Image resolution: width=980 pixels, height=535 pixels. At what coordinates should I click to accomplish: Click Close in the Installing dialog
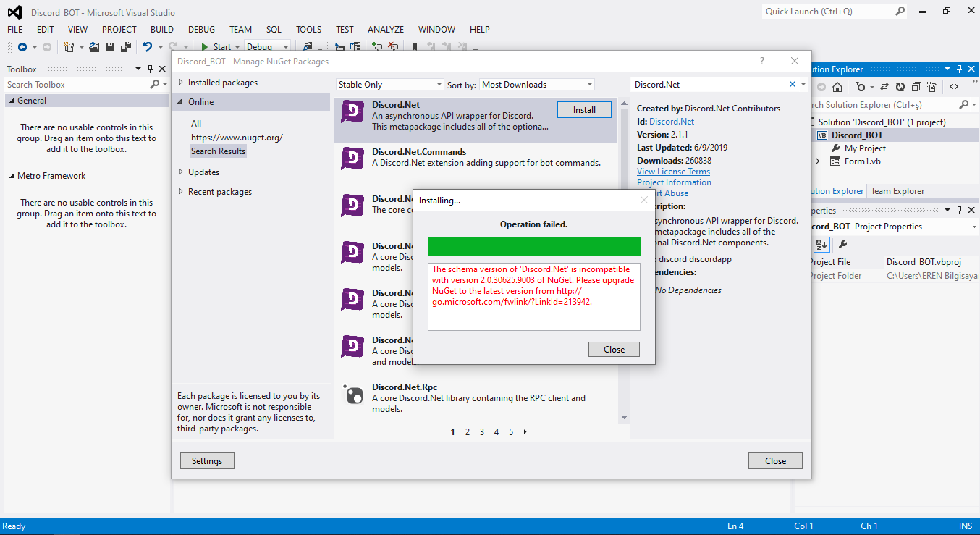tap(614, 350)
